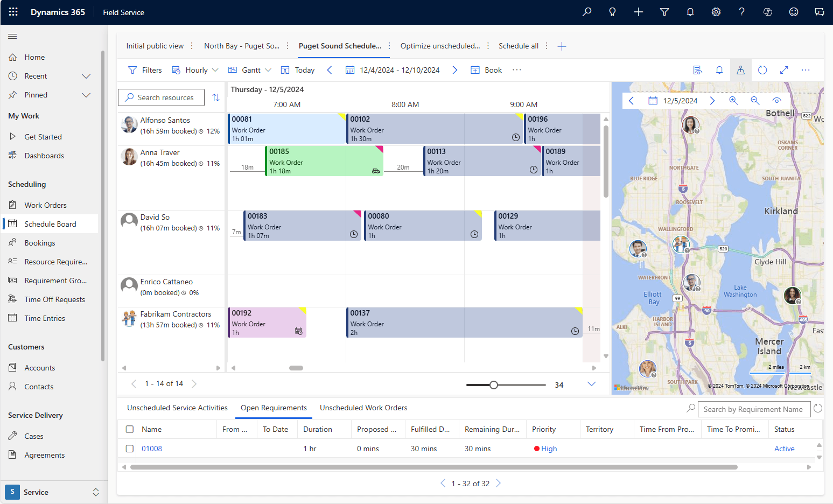Open the Optimize unscheduled schedule board tab
Image resolution: width=833 pixels, height=504 pixels.
click(x=440, y=46)
